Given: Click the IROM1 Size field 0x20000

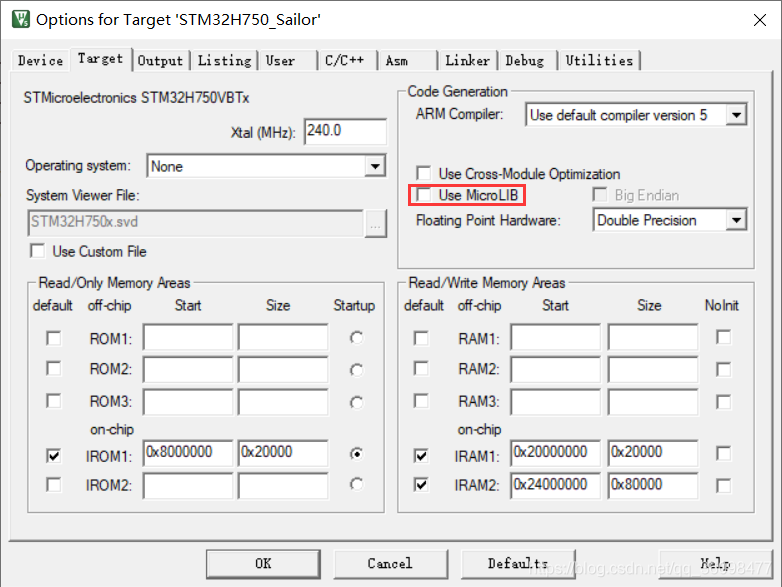Looking at the screenshot, I should tap(283, 453).
